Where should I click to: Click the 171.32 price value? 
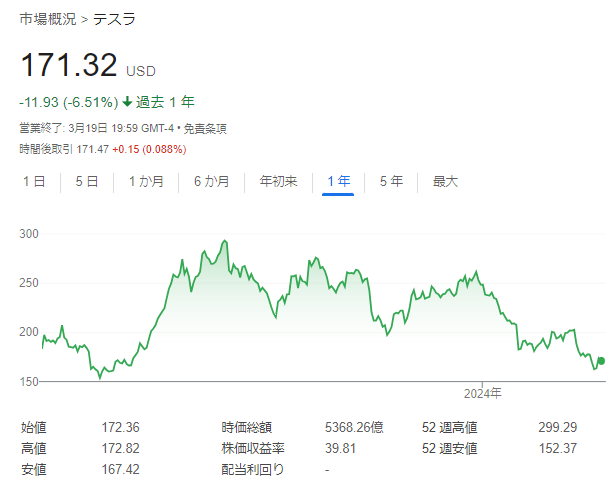pos(69,65)
